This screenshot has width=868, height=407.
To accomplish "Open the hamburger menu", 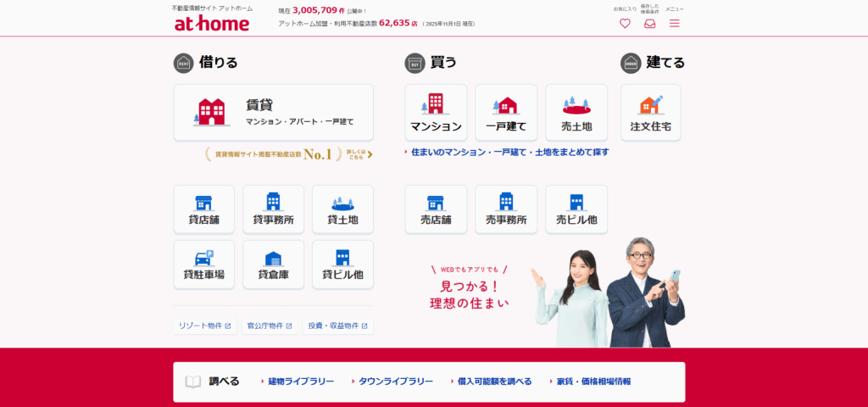I will [x=674, y=23].
